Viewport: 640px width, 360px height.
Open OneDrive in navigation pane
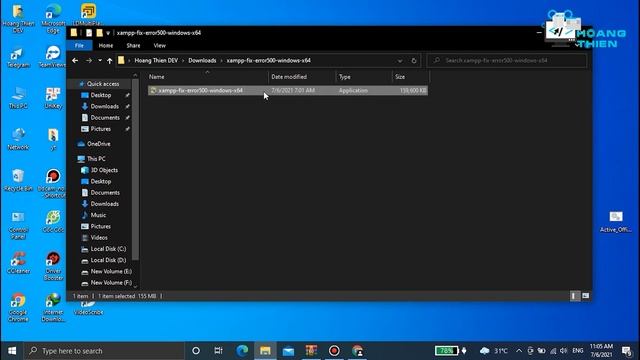98,144
